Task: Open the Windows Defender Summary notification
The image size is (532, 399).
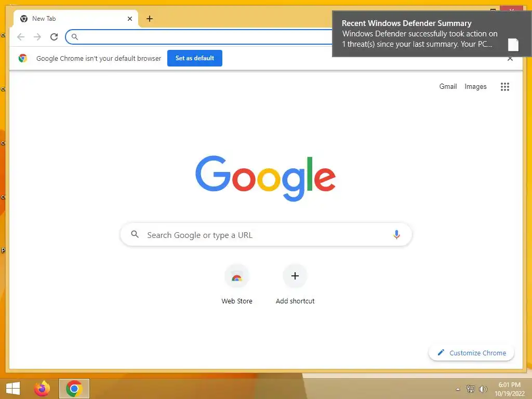Action: pos(432,34)
